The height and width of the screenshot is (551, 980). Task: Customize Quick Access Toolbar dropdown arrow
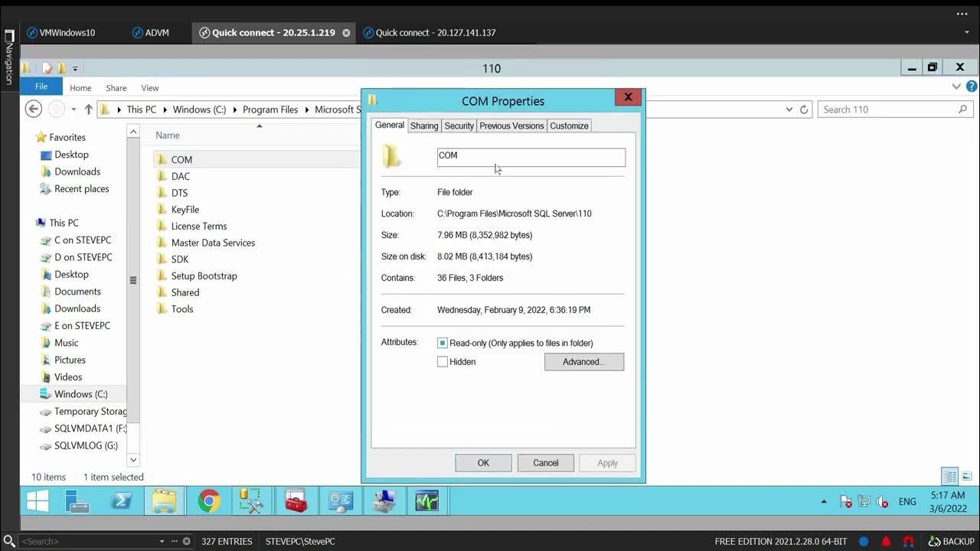tap(74, 69)
